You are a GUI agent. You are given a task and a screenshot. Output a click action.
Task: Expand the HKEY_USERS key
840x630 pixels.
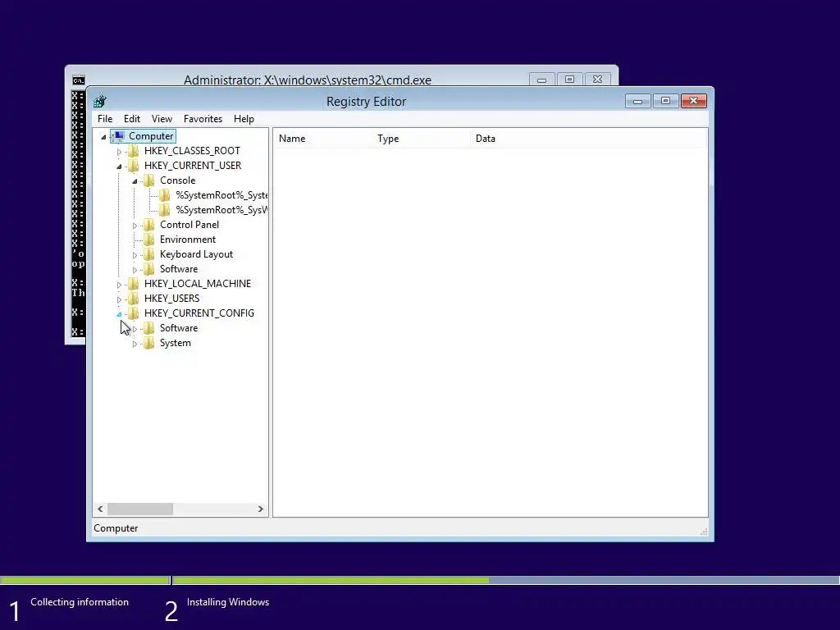pos(120,299)
